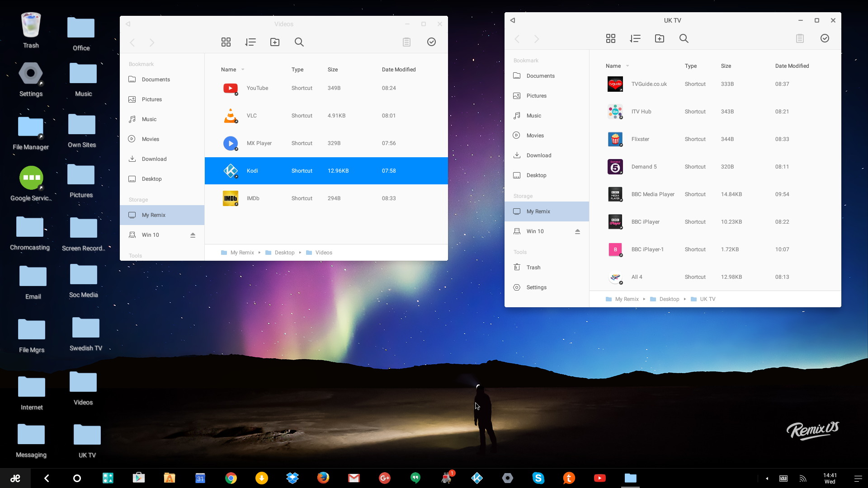Open the Remix OS start menu
The image size is (868, 488).
pos(15,478)
